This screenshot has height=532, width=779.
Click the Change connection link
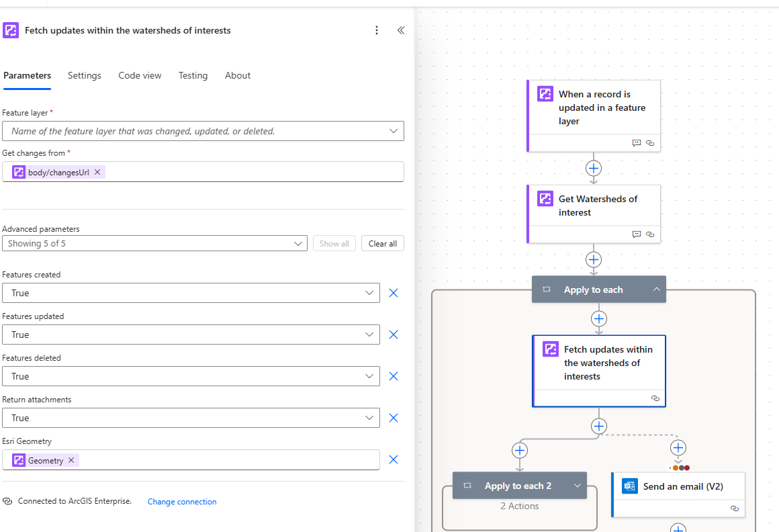click(181, 502)
